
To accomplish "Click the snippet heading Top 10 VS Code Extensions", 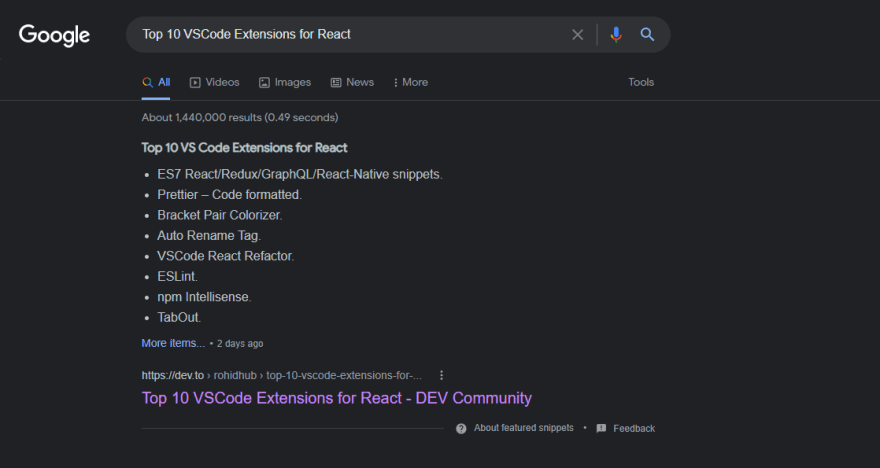I will point(244,148).
